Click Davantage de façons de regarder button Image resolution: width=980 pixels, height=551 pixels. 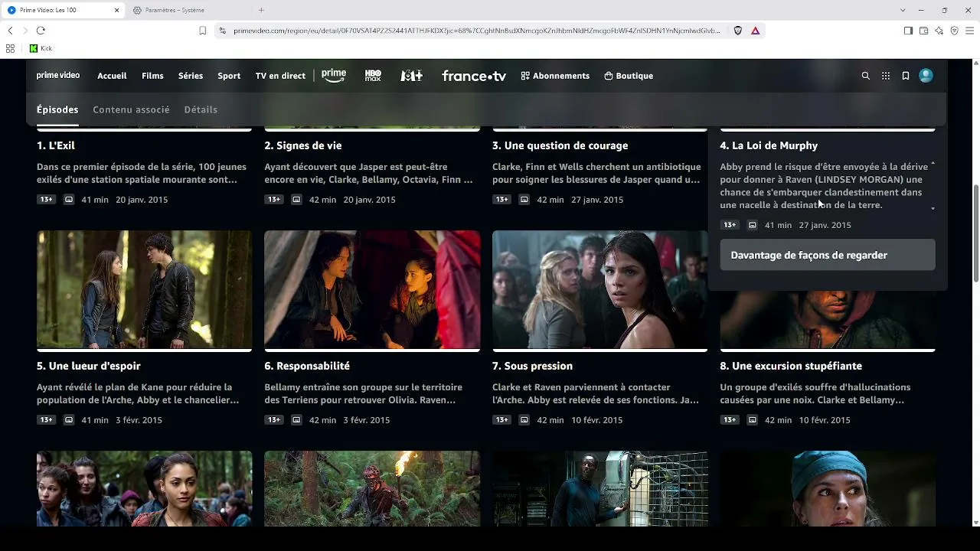click(828, 255)
